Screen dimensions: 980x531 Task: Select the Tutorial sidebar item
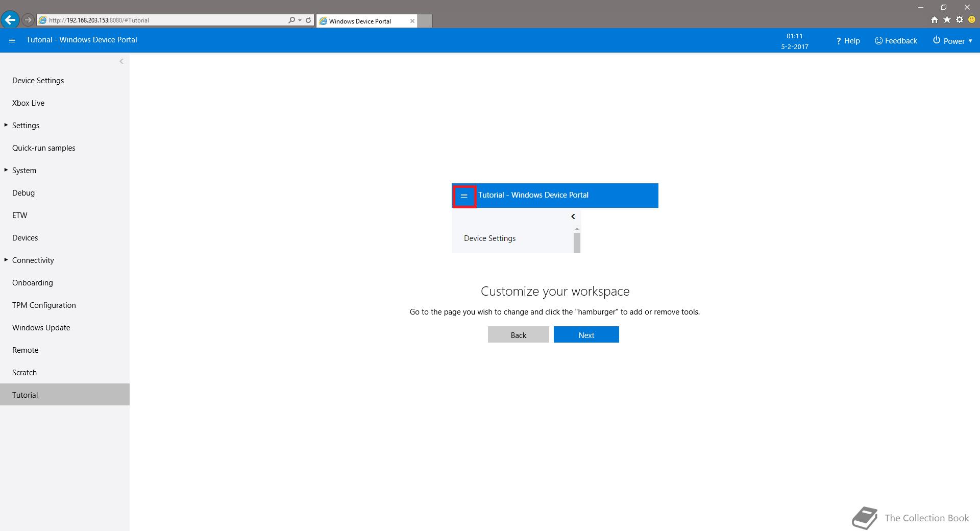click(x=65, y=395)
